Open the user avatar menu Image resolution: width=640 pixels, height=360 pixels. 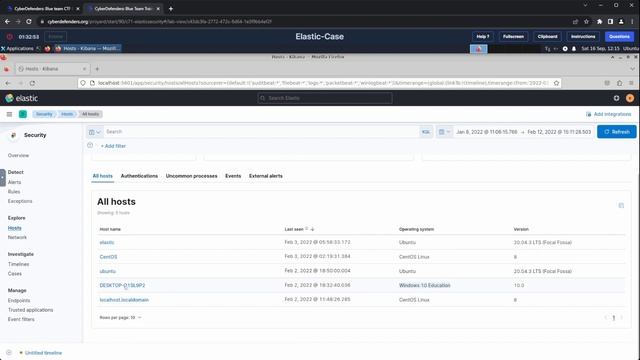[x=630, y=98]
